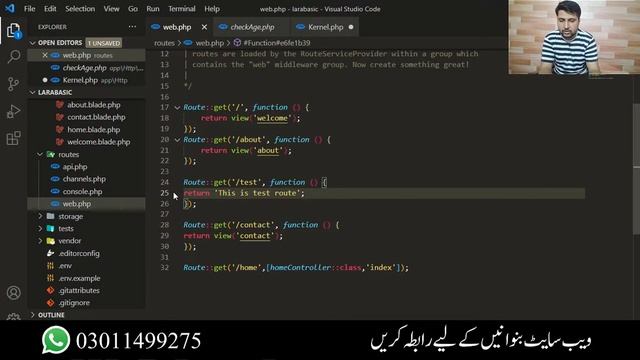Close the web.php editor tab
Screen dimensions: 640x360
[x=204, y=27]
